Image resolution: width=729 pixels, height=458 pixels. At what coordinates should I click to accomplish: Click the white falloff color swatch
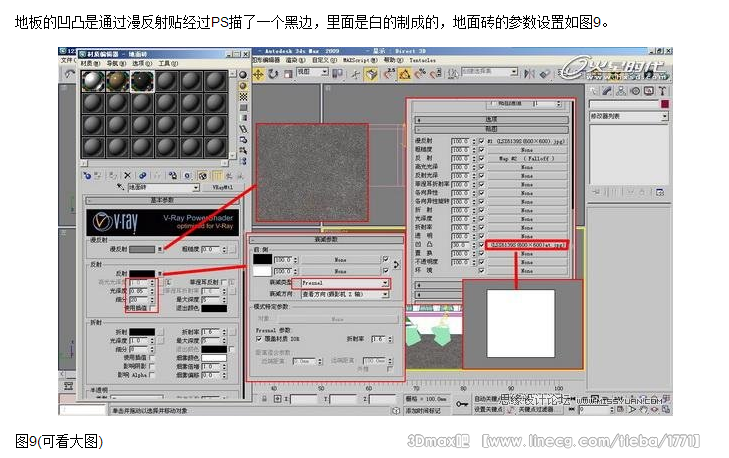tap(262, 271)
